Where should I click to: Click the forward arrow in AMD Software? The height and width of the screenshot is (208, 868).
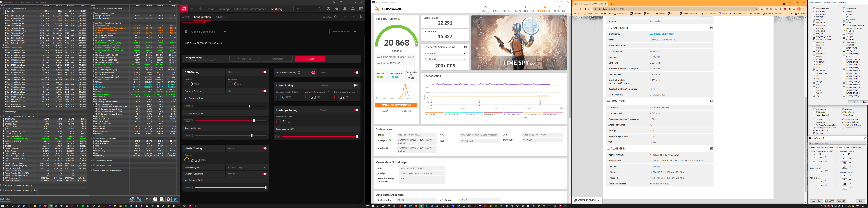click(200, 9)
